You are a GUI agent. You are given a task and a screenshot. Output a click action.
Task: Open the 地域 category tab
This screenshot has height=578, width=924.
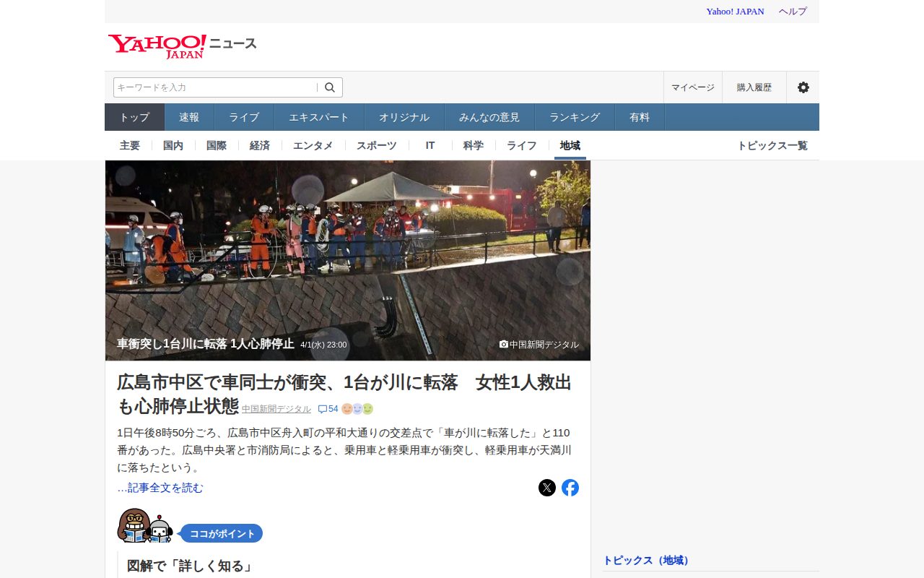click(x=570, y=145)
